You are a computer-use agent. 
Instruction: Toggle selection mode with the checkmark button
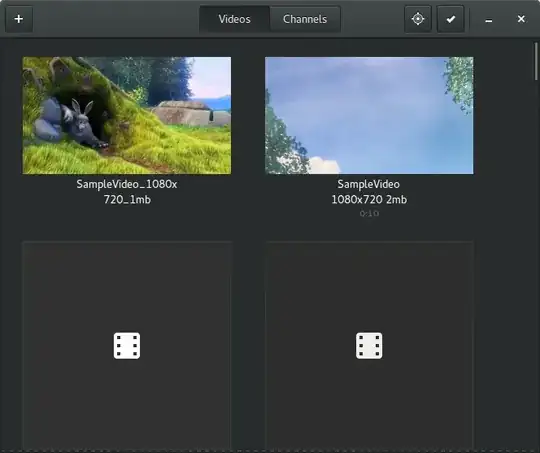451,19
